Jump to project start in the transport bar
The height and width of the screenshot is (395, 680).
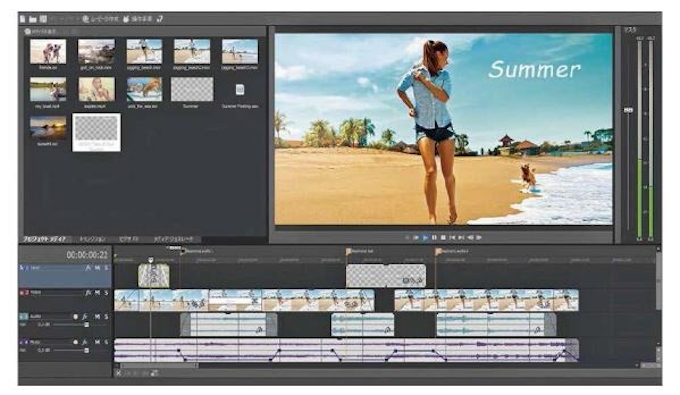click(x=452, y=238)
